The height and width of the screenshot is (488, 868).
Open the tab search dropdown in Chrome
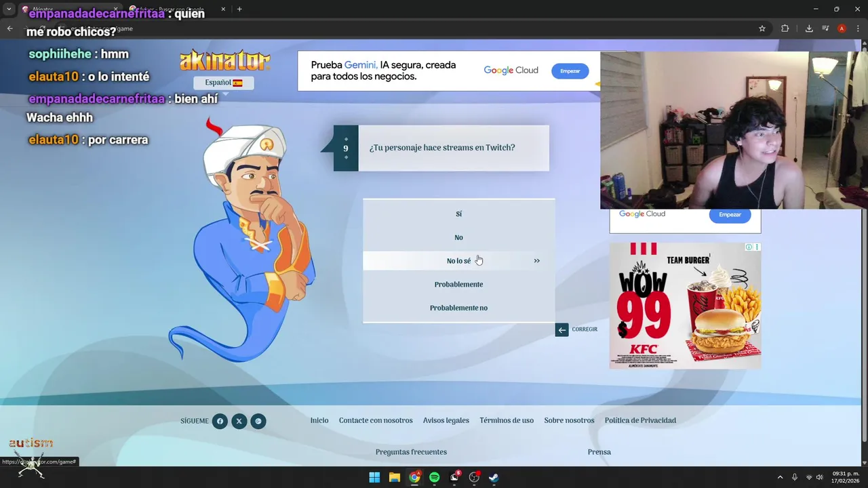(9, 9)
